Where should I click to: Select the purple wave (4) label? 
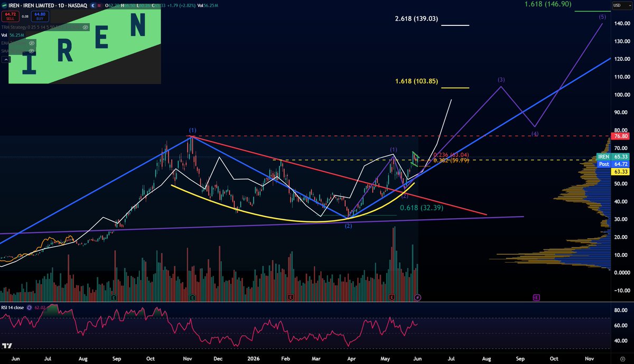[535, 134]
